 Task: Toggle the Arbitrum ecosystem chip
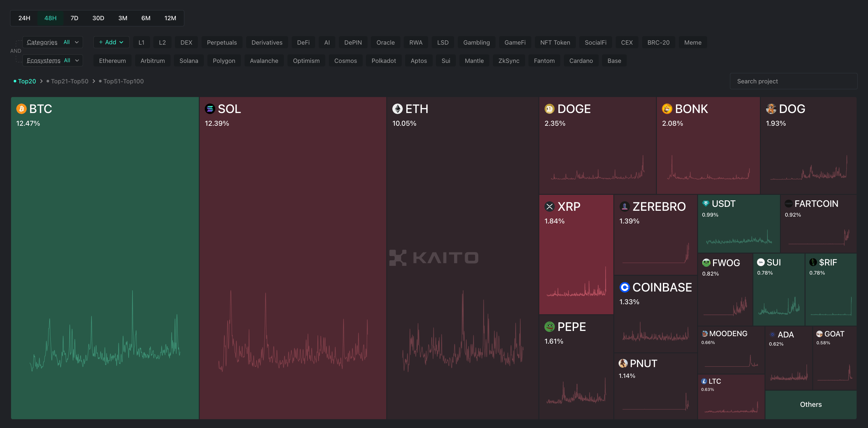(153, 61)
